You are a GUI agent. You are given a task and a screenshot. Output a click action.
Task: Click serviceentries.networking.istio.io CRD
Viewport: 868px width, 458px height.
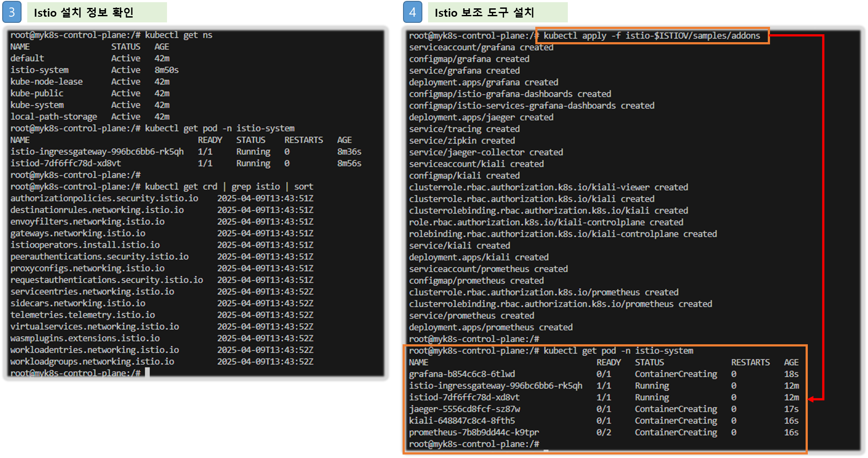[92, 292]
